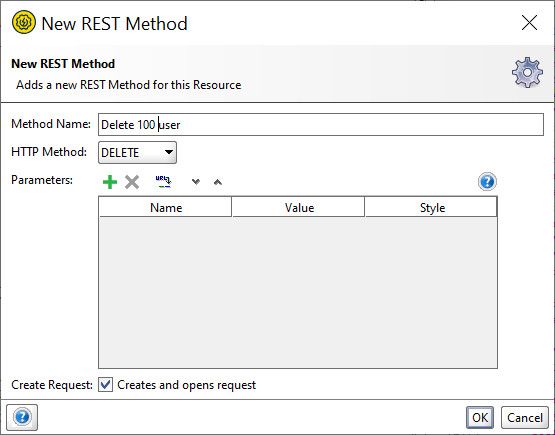Click the Name column header

click(x=165, y=207)
